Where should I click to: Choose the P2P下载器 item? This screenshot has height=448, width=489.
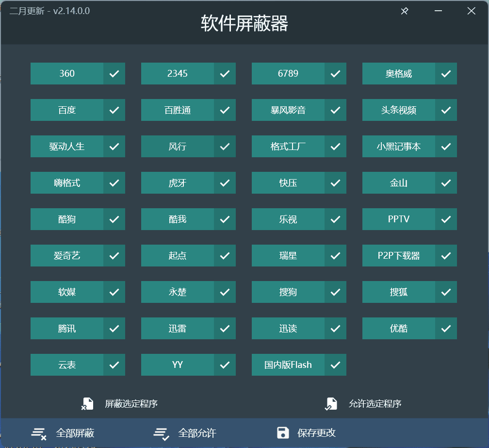[x=399, y=256]
